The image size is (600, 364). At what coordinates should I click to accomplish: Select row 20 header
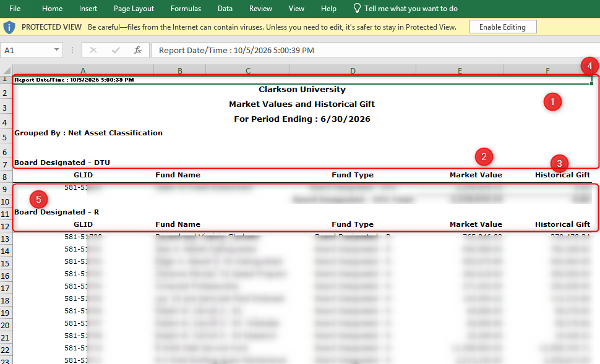(6, 326)
